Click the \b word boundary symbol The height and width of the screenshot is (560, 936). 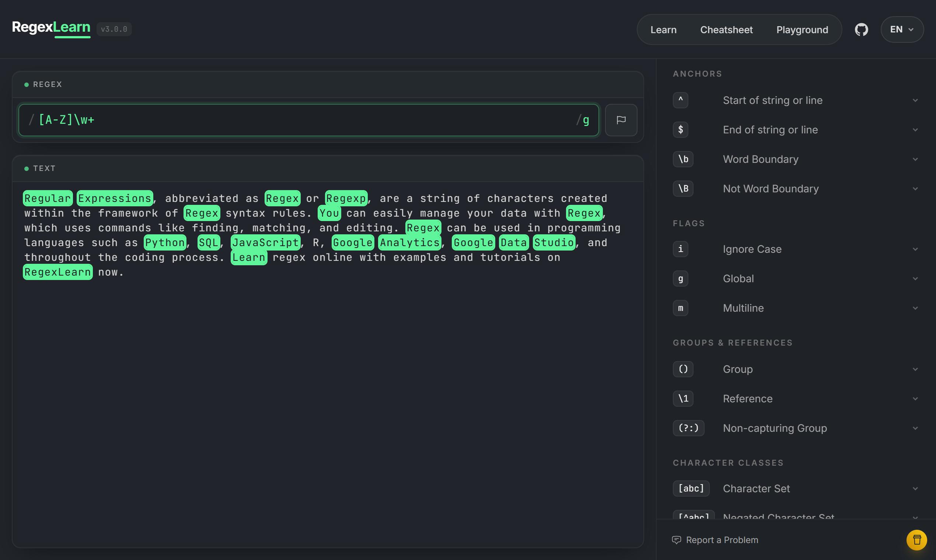click(683, 159)
